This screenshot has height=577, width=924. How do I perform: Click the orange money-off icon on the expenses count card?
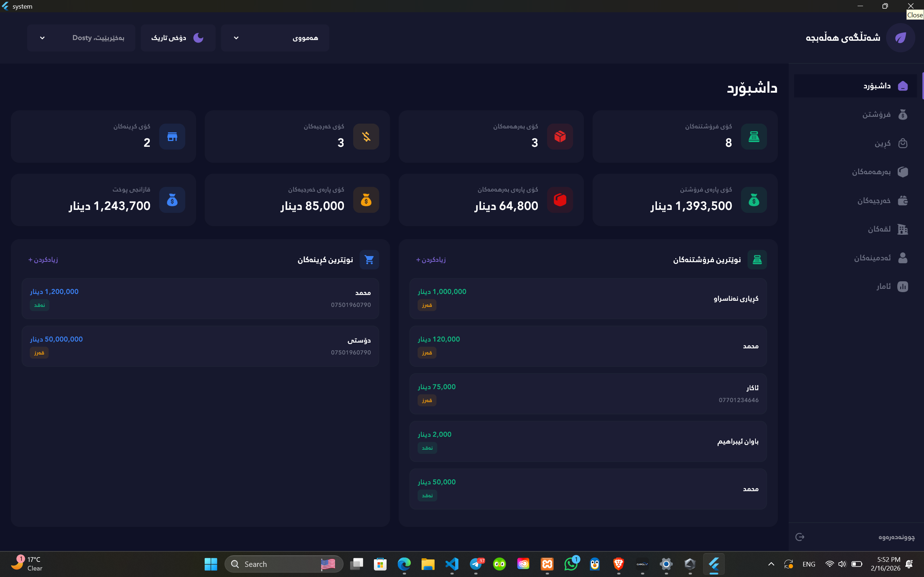[366, 137]
